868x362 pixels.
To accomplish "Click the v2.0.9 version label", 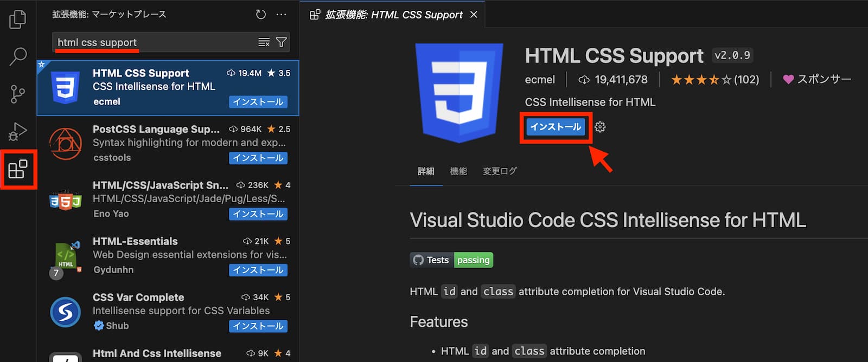I will [732, 55].
